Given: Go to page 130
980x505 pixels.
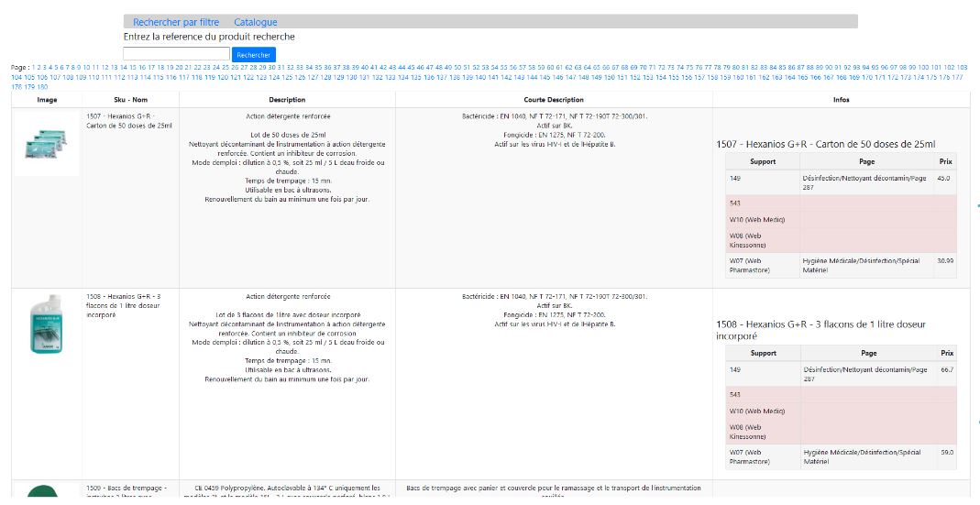Looking at the screenshot, I should 351,78.
